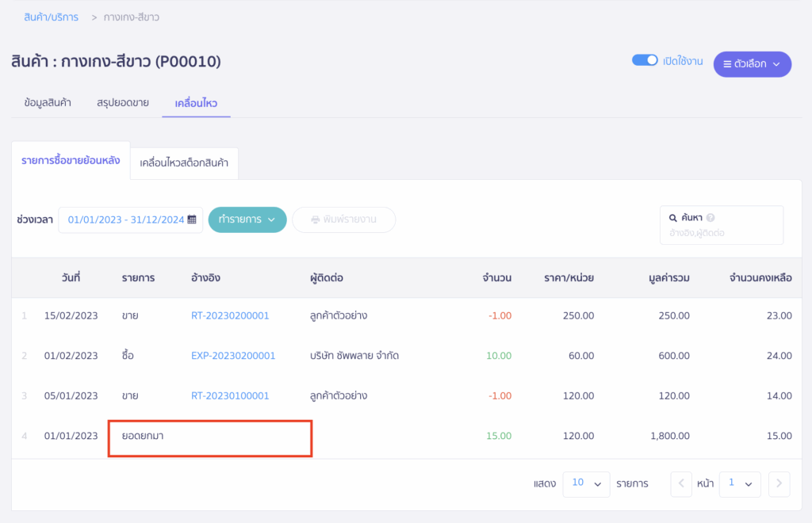812x523 pixels.
Task: Open the rows-per-page dropdown showing 10
Action: (586, 483)
